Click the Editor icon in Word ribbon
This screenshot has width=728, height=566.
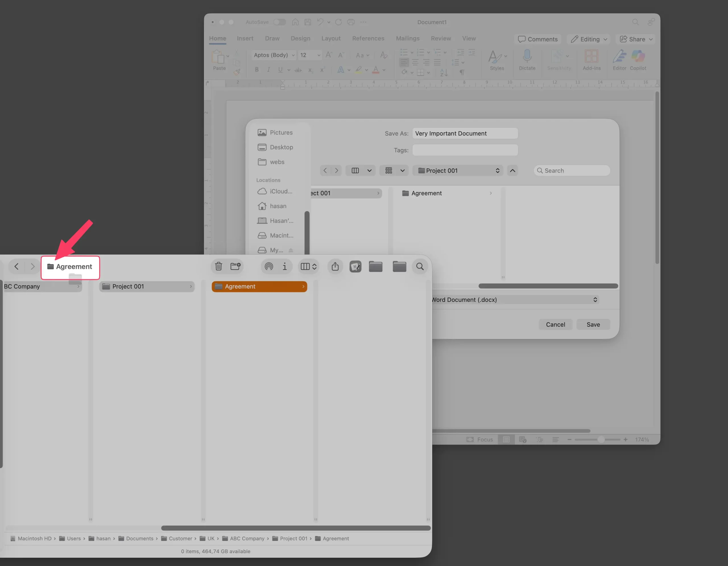(x=619, y=57)
